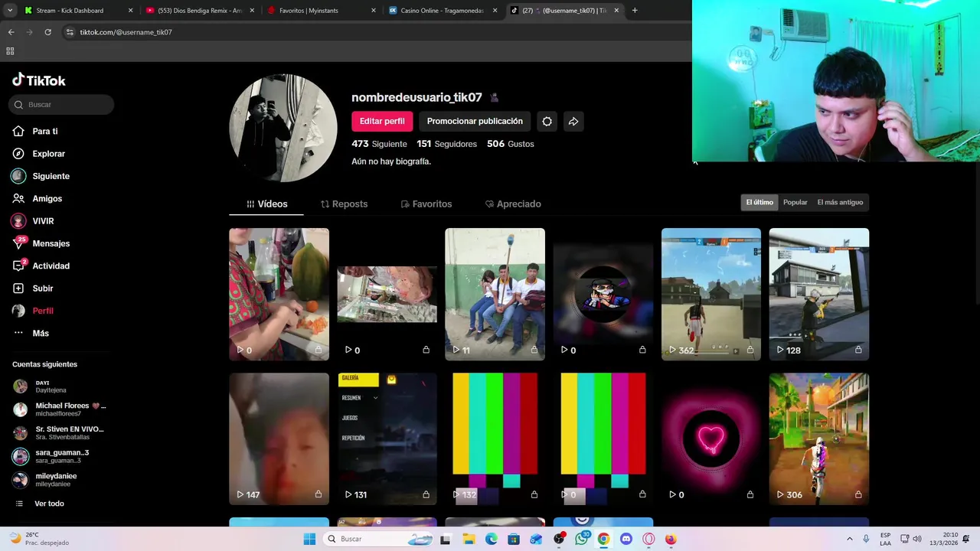Open the video with 11 views
Screen dimensions: 980x551
click(495, 294)
